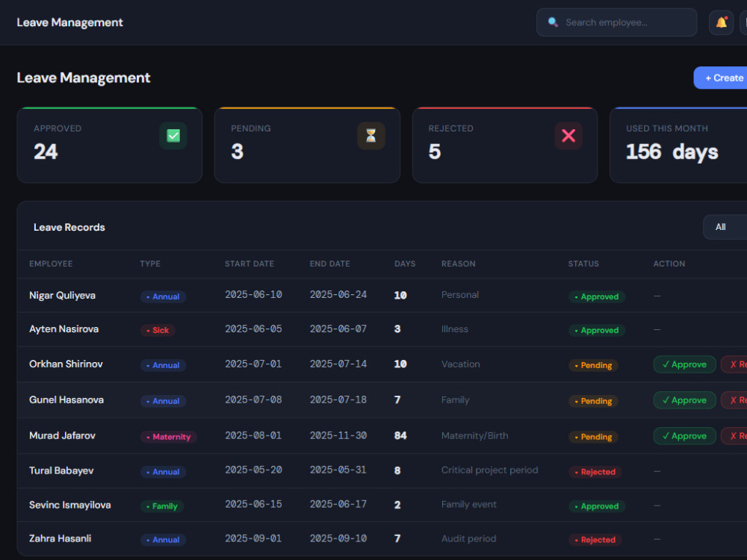Click Annual badge in Tural Babayev's row
Screen dimensions: 747x560
(x=163, y=472)
